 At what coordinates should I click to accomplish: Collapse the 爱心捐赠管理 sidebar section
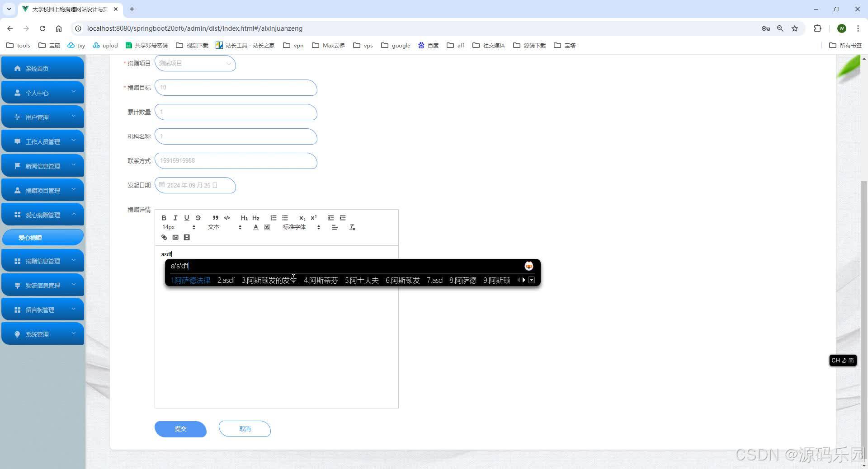(42, 214)
